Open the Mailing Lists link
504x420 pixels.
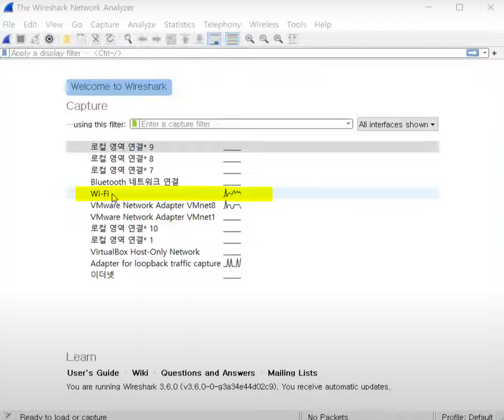[293, 373]
